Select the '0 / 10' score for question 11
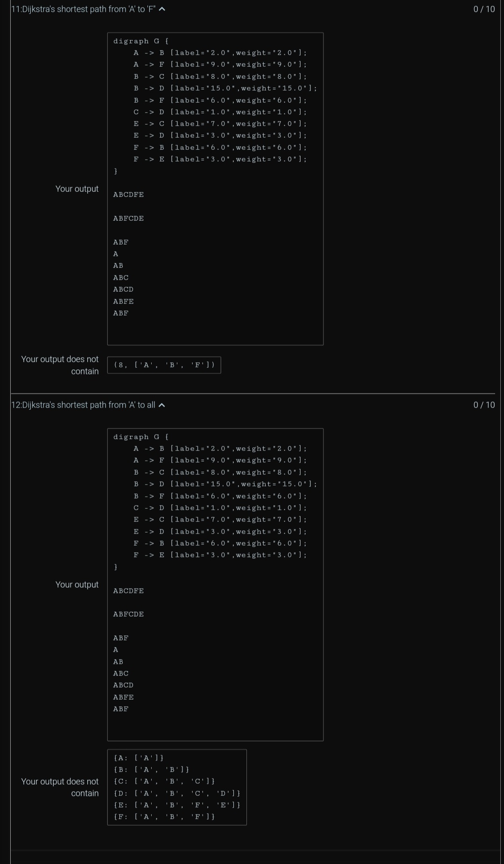 [x=484, y=8]
